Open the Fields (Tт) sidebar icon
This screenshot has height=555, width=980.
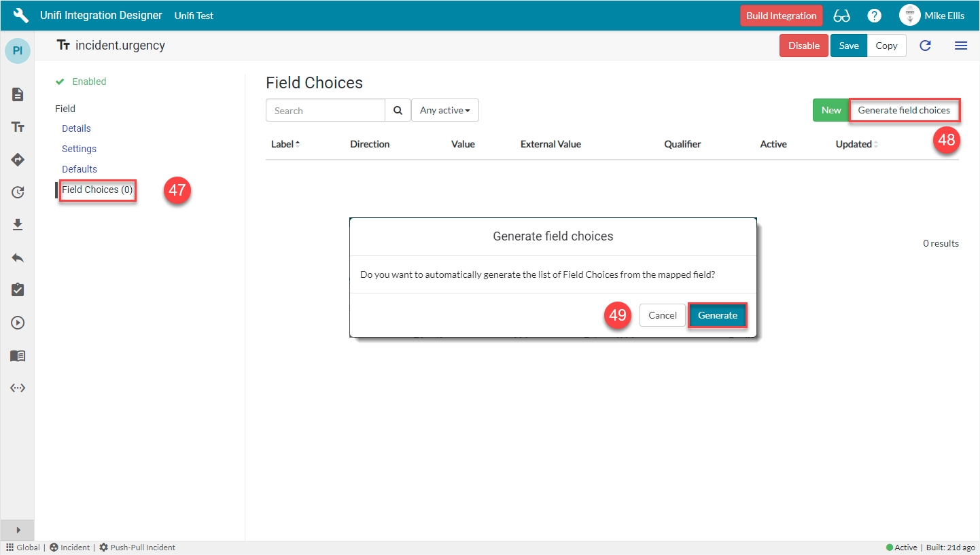coord(18,127)
